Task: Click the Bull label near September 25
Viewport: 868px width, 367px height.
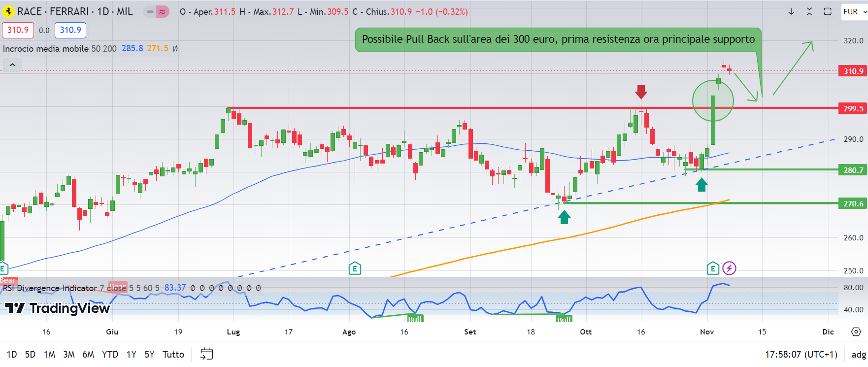Action: click(x=564, y=319)
